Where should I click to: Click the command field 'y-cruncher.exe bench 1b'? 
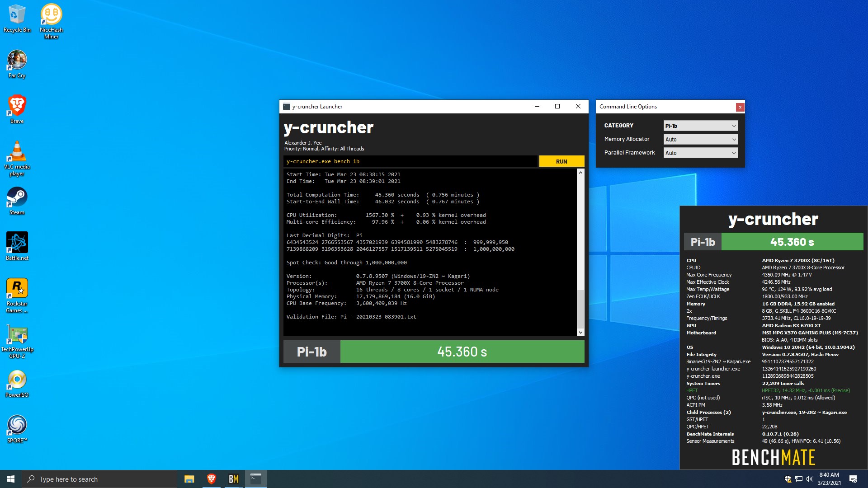point(410,161)
